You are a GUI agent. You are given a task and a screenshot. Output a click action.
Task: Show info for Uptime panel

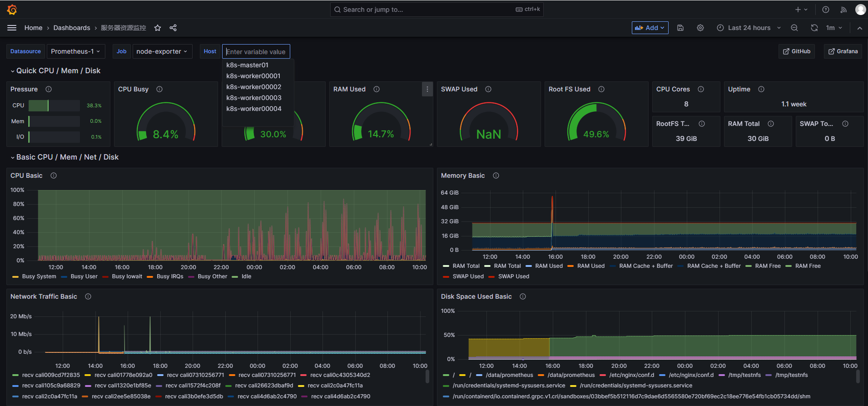[x=761, y=89]
